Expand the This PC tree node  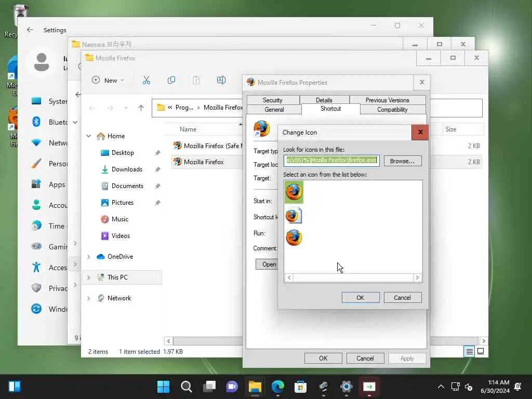point(88,277)
